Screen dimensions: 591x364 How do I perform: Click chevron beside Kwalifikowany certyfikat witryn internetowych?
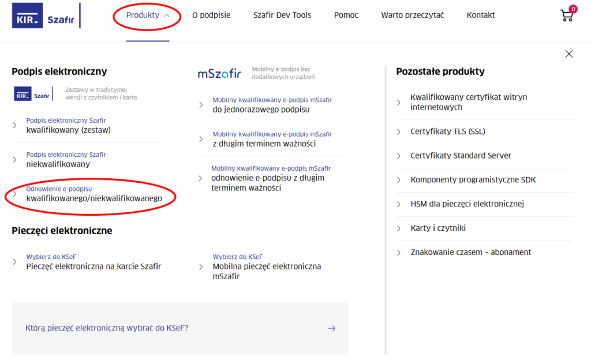pos(399,102)
